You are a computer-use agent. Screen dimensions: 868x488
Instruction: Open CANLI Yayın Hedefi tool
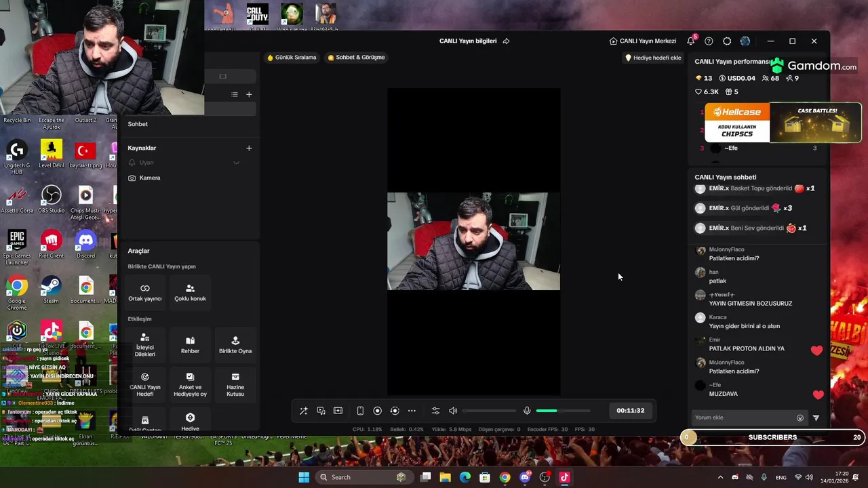click(x=145, y=384)
